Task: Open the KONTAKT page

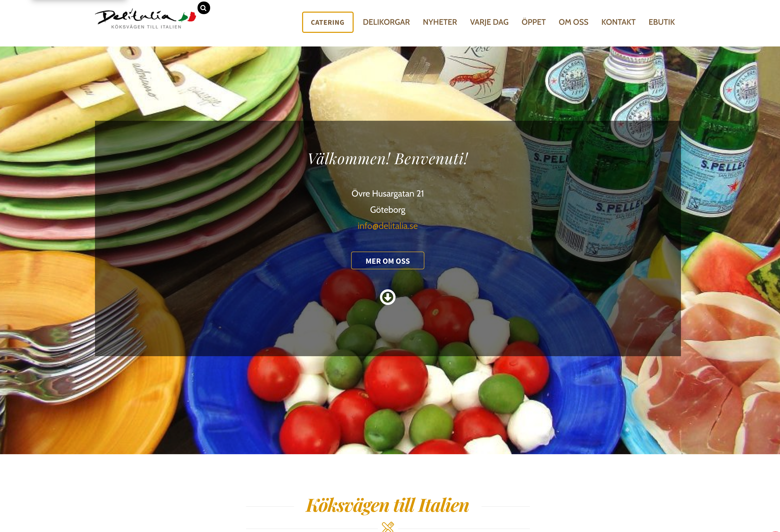Action: pos(618,22)
